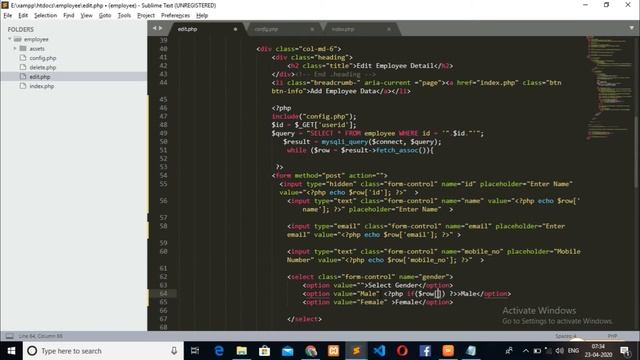This screenshot has height=360, width=640.
Task: Open XAMPP from the taskbar
Action: coord(333,351)
